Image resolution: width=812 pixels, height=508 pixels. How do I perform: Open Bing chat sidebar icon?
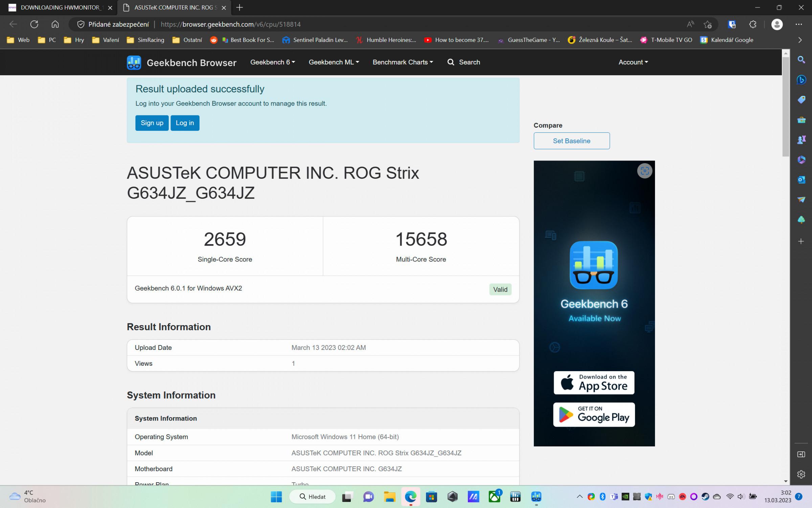click(801, 80)
